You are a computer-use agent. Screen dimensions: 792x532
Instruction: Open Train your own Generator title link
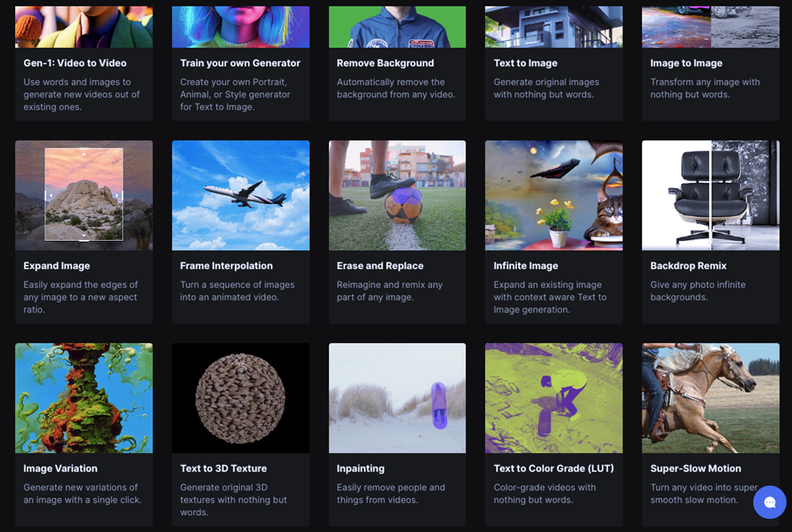(x=240, y=63)
